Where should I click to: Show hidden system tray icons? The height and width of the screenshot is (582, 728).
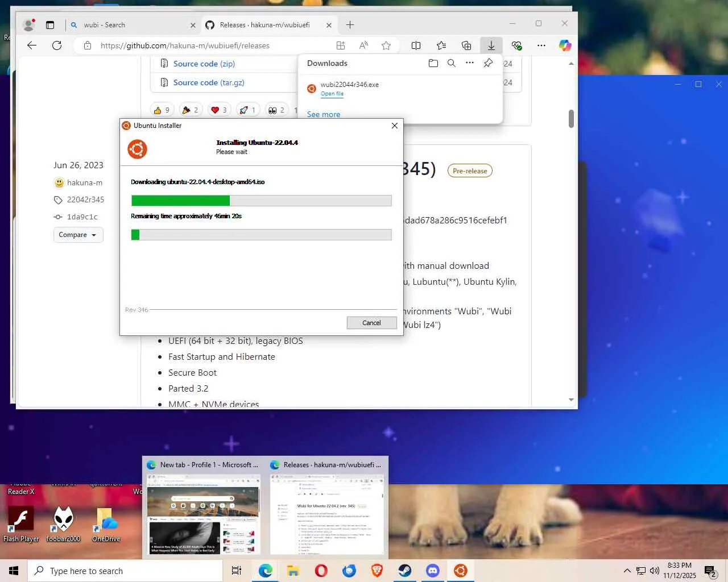click(x=627, y=571)
